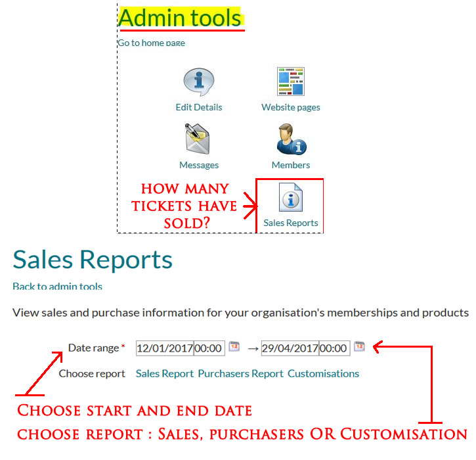Click the start date field showing 12/01/2017
The width and height of the screenshot is (476, 460).
pos(164,348)
